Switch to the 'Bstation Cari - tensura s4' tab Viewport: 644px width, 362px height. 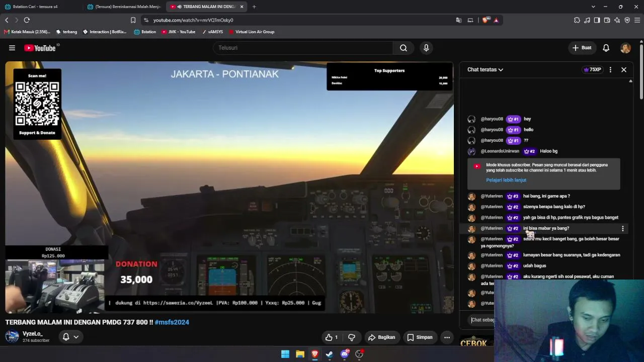click(40, 7)
